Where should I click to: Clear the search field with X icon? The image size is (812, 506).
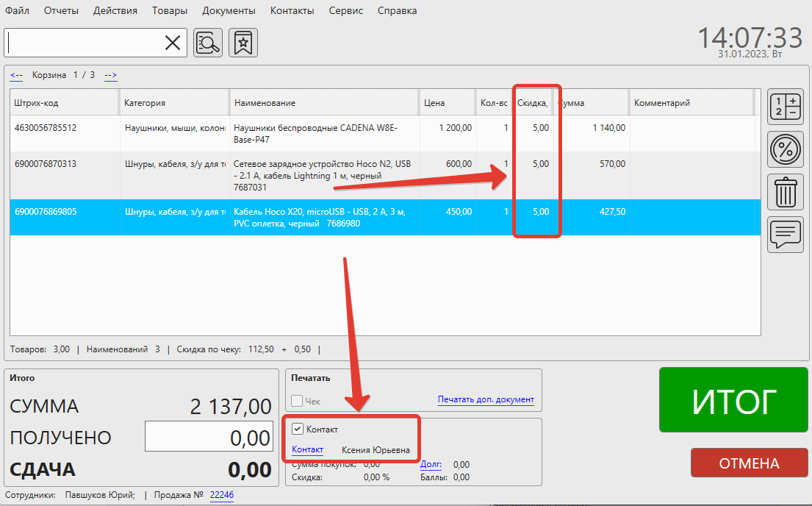click(173, 43)
